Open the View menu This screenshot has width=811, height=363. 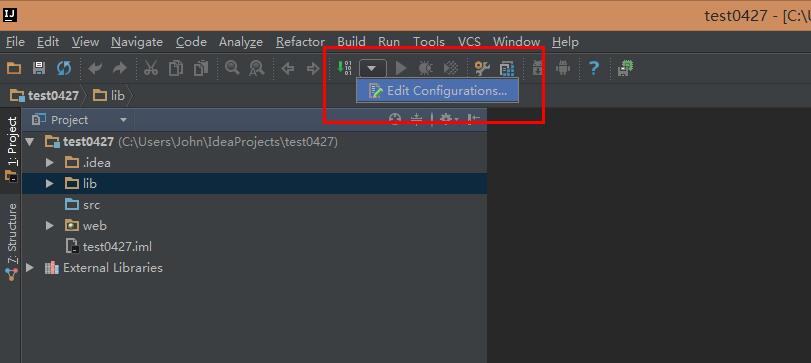tap(85, 42)
